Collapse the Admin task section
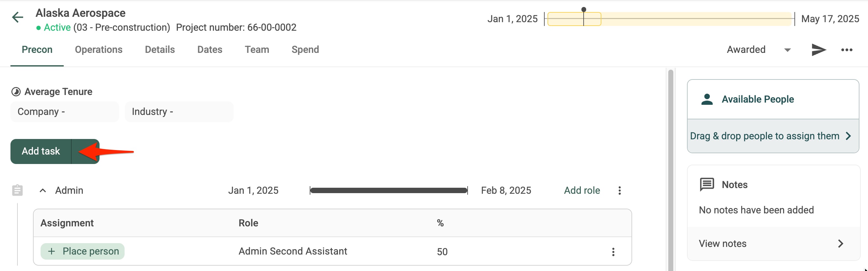 tap(43, 191)
